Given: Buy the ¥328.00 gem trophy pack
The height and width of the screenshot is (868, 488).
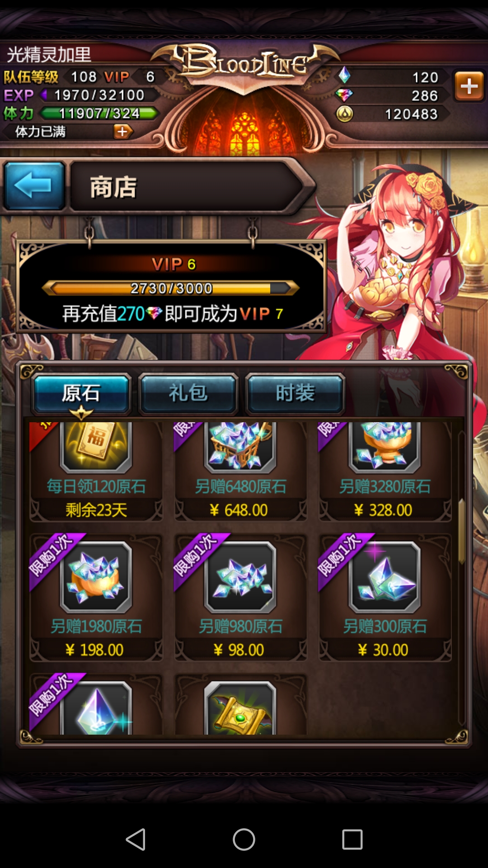Looking at the screenshot, I should click(385, 471).
